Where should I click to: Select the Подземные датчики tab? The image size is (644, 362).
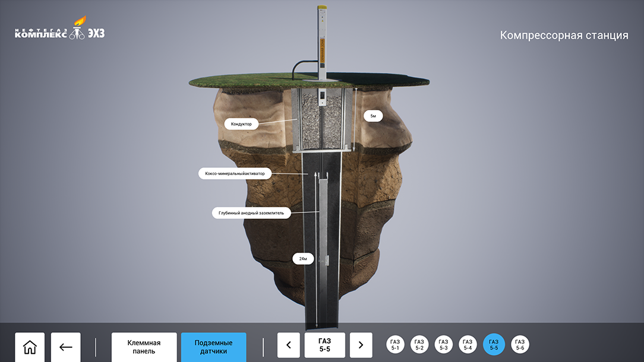(213, 347)
